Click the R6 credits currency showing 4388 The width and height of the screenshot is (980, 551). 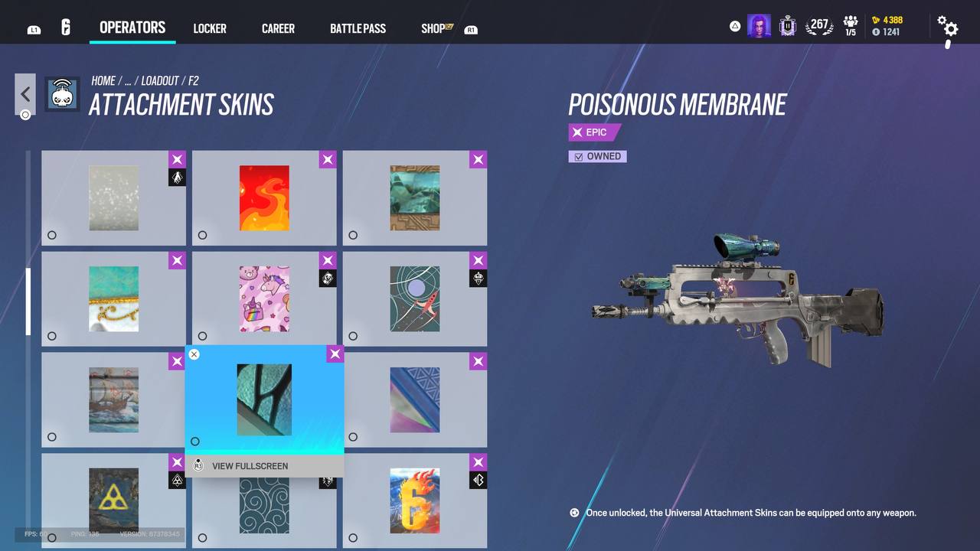(x=887, y=20)
